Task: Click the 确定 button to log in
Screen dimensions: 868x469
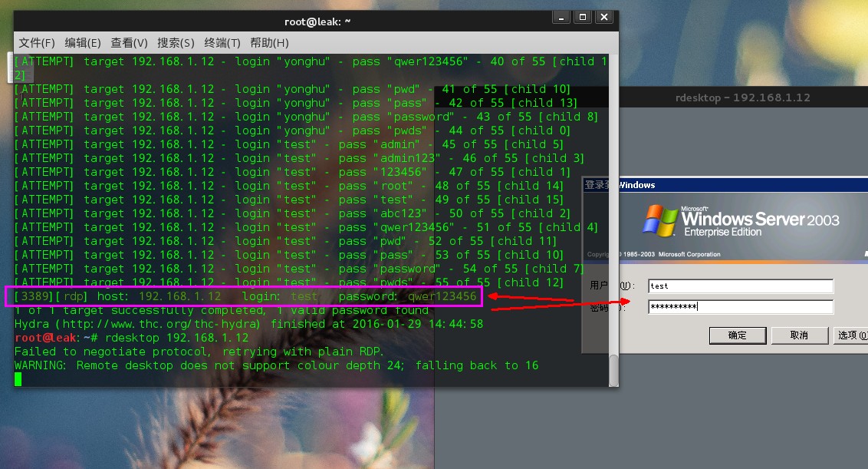Action: tap(737, 335)
